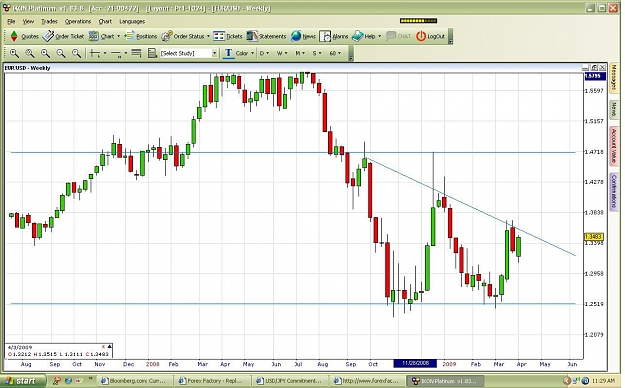Image resolution: width=625 pixels, height=388 pixels.
Task: Switch to the Messages side tab
Action: [614, 78]
